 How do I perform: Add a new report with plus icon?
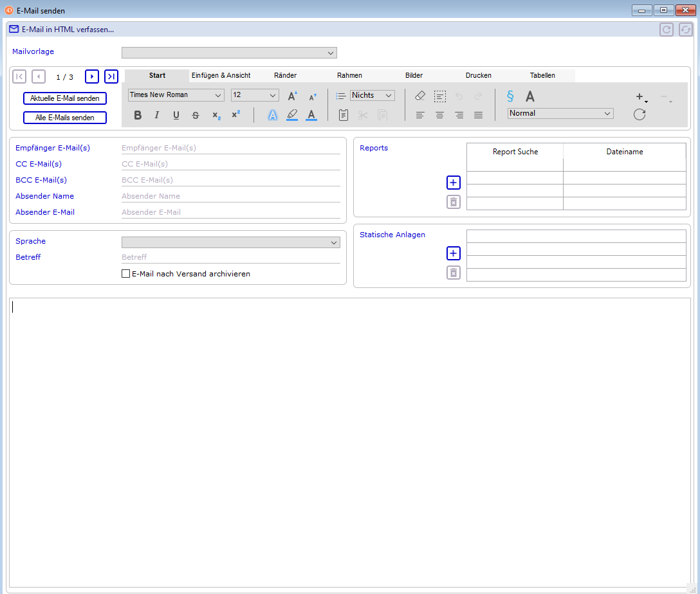coord(454,183)
